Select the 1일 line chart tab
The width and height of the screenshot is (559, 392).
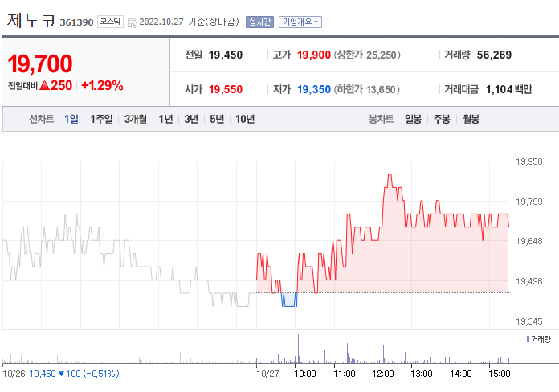point(71,119)
